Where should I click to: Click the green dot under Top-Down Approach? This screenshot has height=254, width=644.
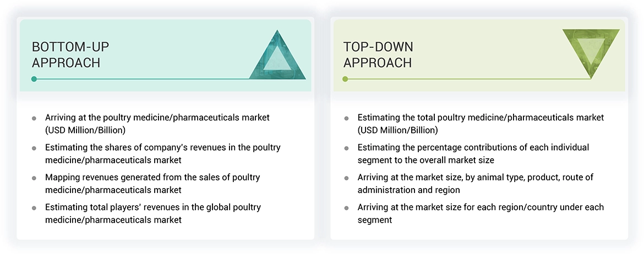click(x=345, y=79)
